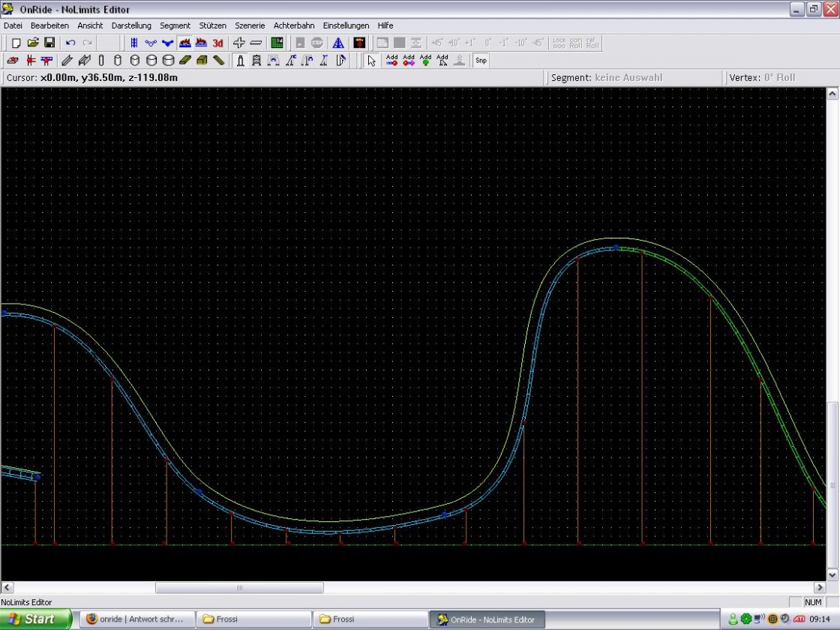The image size is (840, 630).
Task: Toggle the second red side-view icon
Action: [x=202, y=43]
